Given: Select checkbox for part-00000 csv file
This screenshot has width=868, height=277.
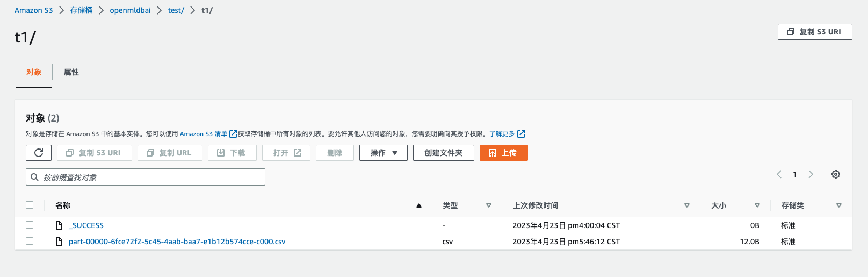Looking at the screenshot, I should (x=30, y=241).
